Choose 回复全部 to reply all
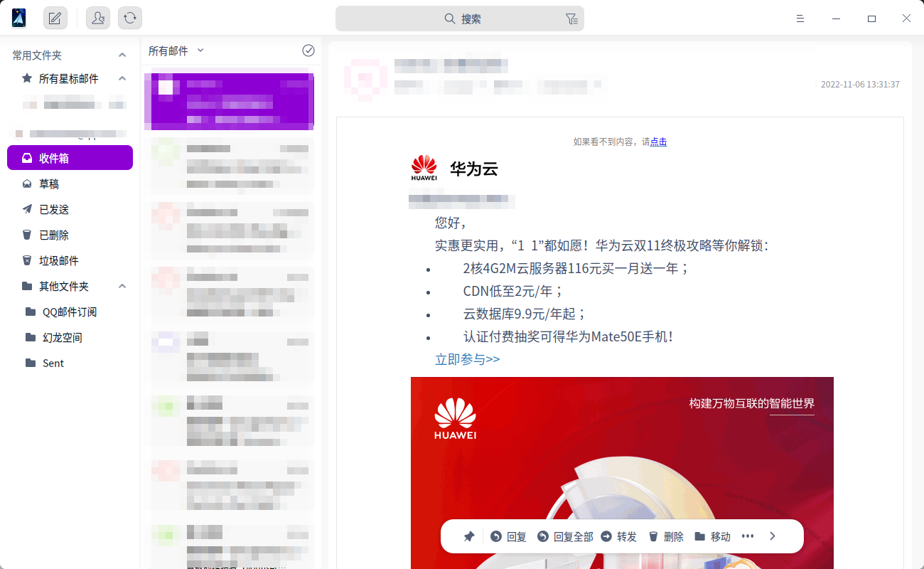 [565, 536]
